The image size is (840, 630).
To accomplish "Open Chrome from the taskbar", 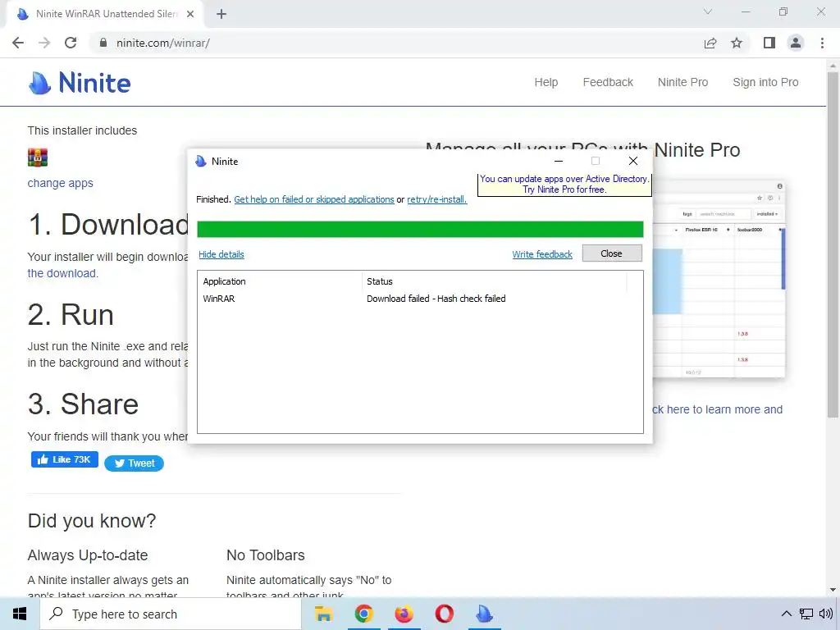I will point(363,614).
